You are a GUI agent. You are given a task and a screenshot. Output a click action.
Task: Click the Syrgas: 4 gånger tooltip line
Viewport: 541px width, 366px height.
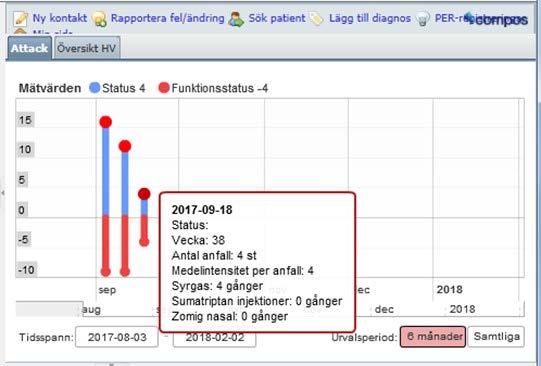click(x=217, y=286)
